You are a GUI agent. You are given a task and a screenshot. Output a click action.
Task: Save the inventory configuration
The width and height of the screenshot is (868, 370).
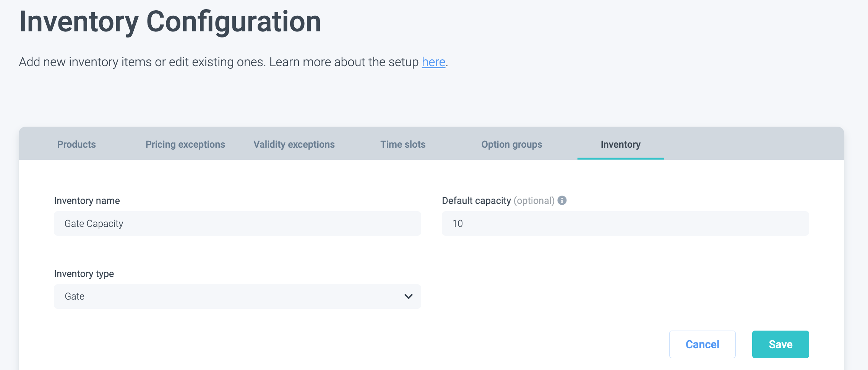780,344
